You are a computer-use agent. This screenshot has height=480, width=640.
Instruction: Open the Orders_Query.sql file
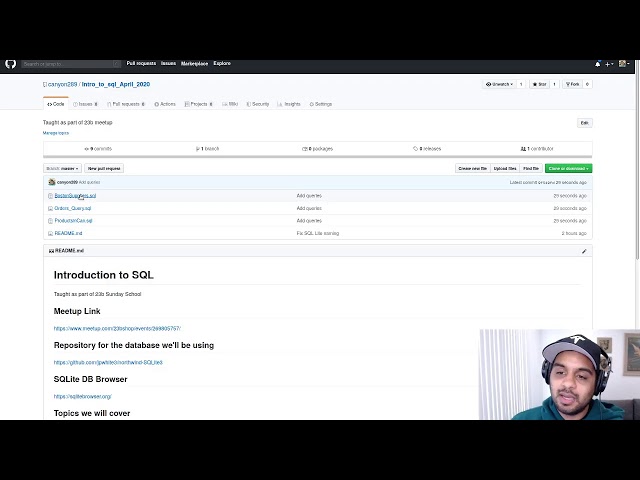tap(73, 208)
